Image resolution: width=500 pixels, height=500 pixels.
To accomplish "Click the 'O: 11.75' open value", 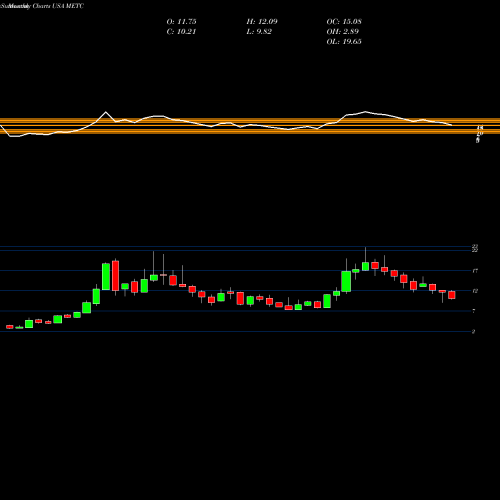I will (x=181, y=22).
